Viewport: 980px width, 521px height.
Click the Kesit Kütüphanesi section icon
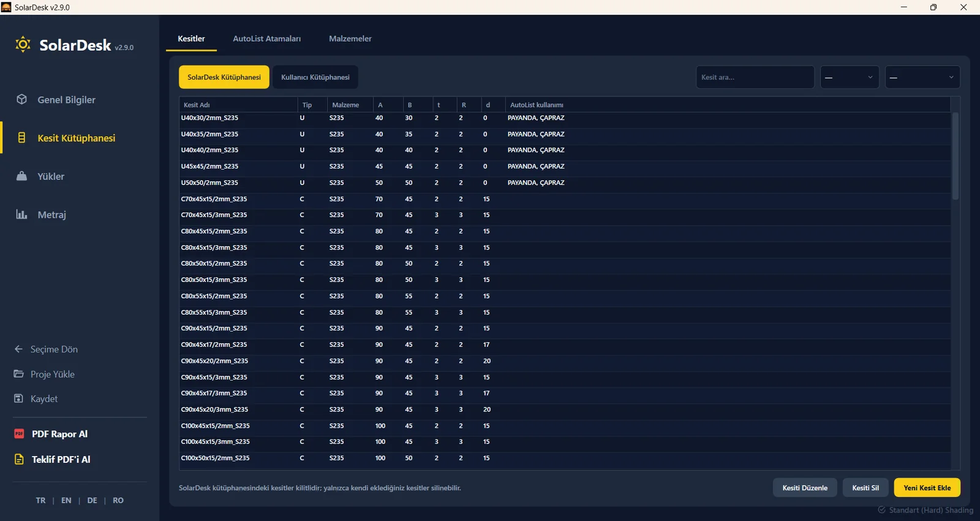coord(21,138)
